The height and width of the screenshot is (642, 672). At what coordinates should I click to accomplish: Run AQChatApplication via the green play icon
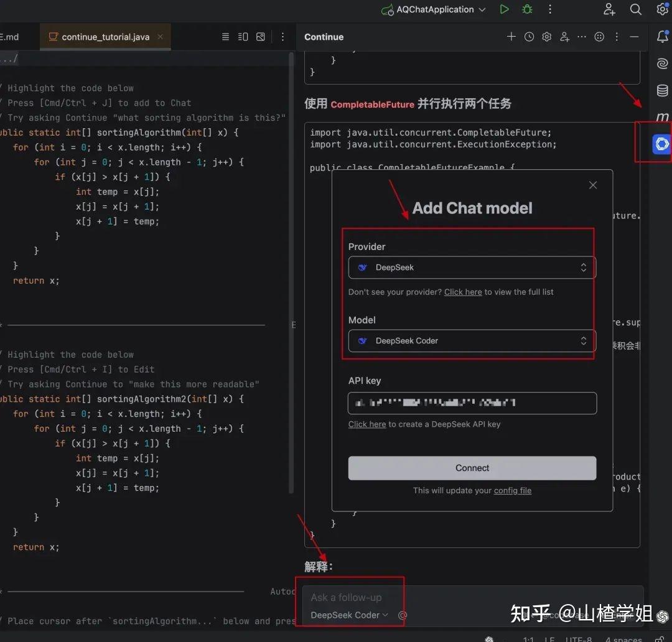coord(505,9)
